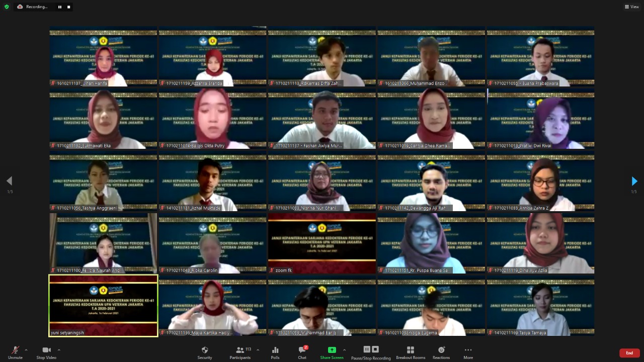The height and width of the screenshot is (362, 644).
Task: Open the Security shield options
Action: click(x=204, y=352)
